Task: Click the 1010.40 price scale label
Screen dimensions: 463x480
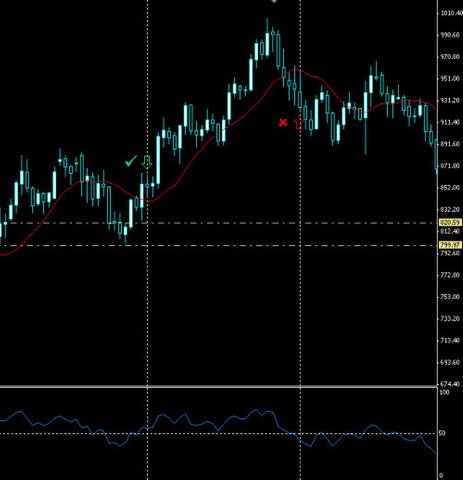Action: tap(451, 13)
